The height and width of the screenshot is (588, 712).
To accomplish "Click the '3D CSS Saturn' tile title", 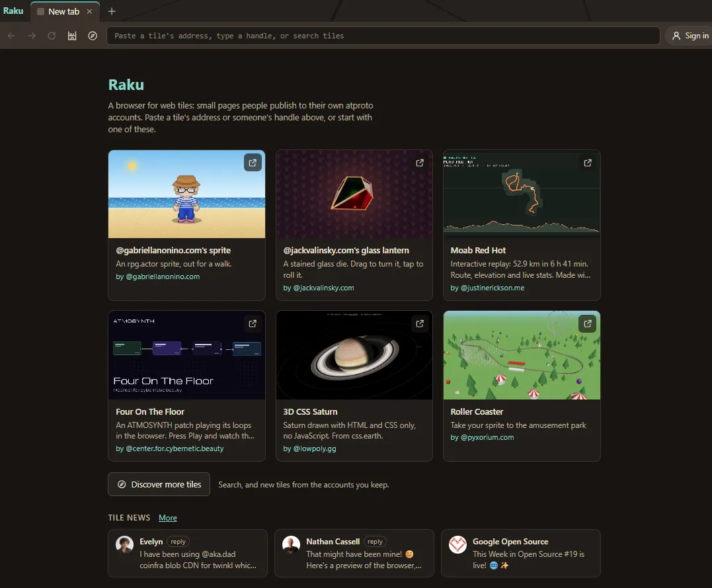I will coord(310,411).
